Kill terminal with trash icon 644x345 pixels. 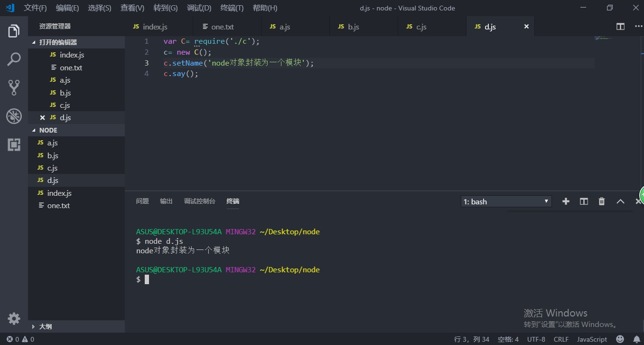(602, 201)
